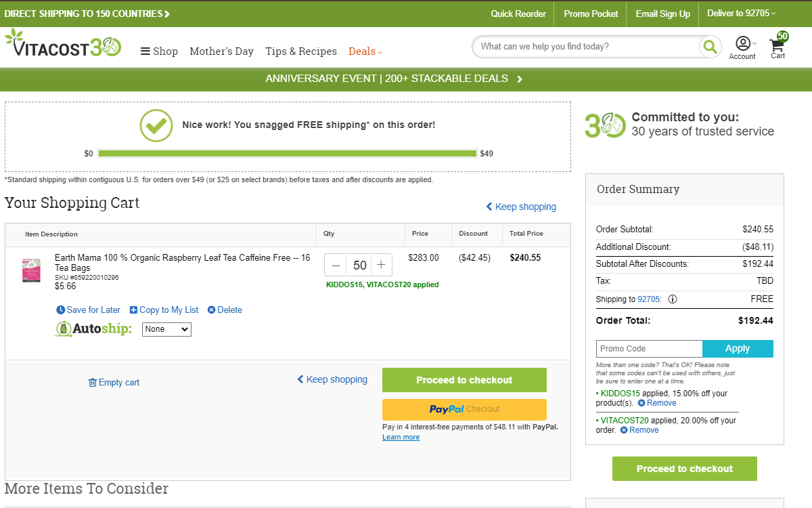812x508 pixels.
Task: Open Email Sign Up
Action: 663,14
